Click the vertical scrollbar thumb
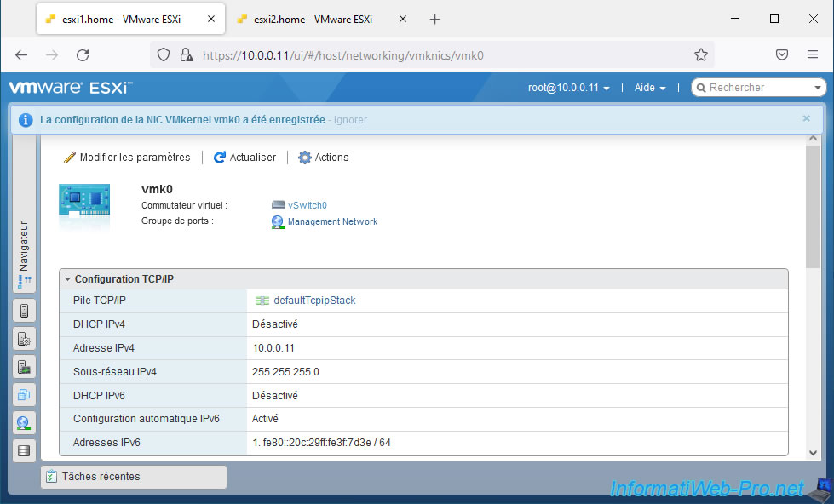The height and width of the screenshot is (504, 834). 813,206
